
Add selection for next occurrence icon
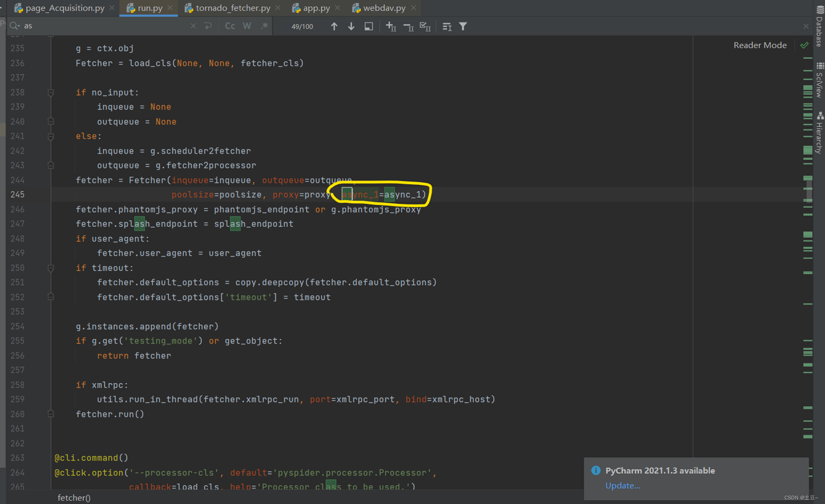391,26
